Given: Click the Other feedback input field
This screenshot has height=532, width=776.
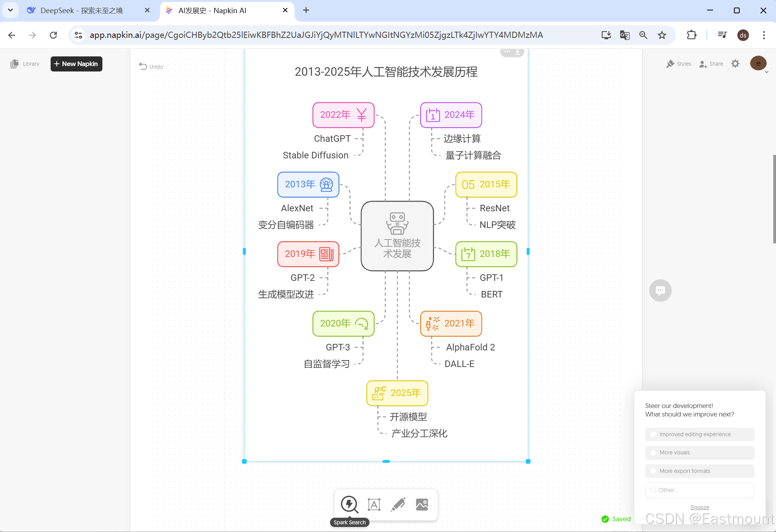Looking at the screenshot, I should (699, 490).
